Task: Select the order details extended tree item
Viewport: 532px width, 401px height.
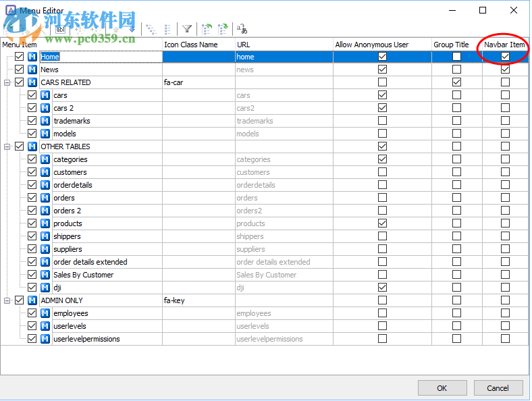Action: (x=90, y=262)
